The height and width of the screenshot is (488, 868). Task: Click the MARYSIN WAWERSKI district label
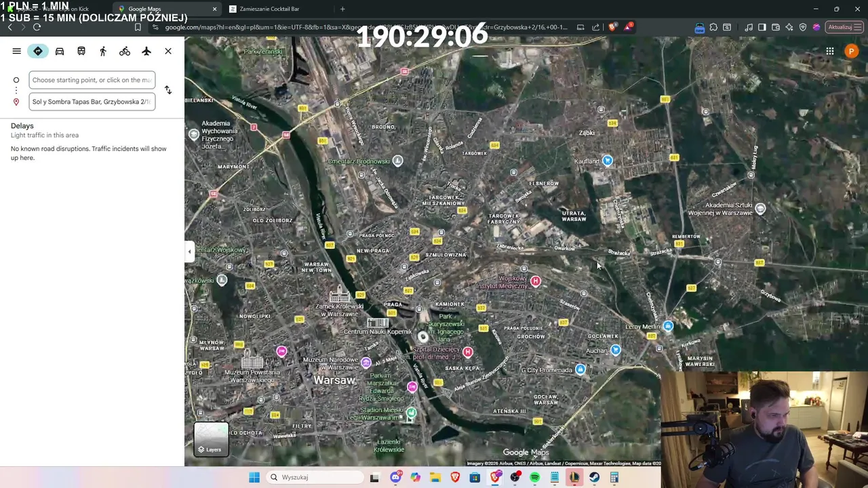click(700, 361)
